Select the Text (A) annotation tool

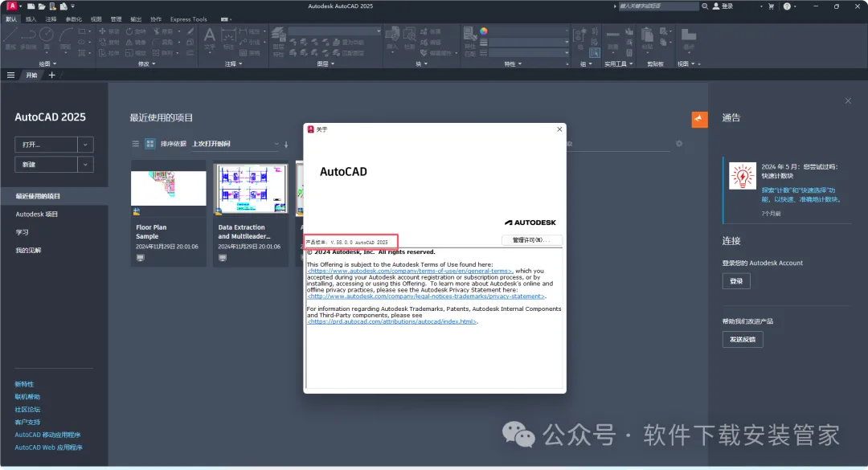[209, 39]
